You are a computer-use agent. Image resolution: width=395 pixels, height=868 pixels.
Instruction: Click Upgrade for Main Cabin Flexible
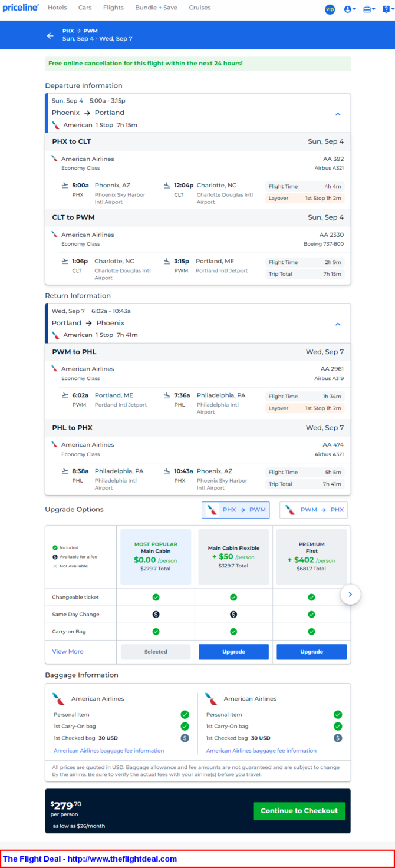(x=233, y=652)
